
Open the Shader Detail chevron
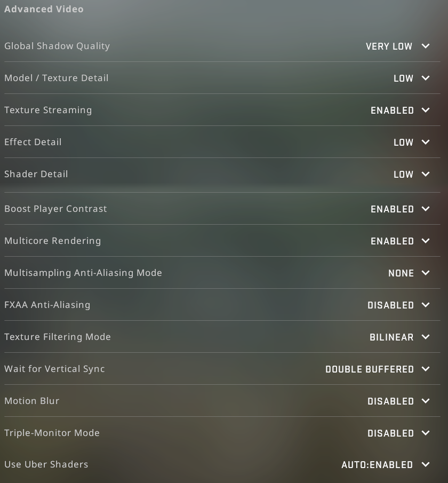point(426,174)
